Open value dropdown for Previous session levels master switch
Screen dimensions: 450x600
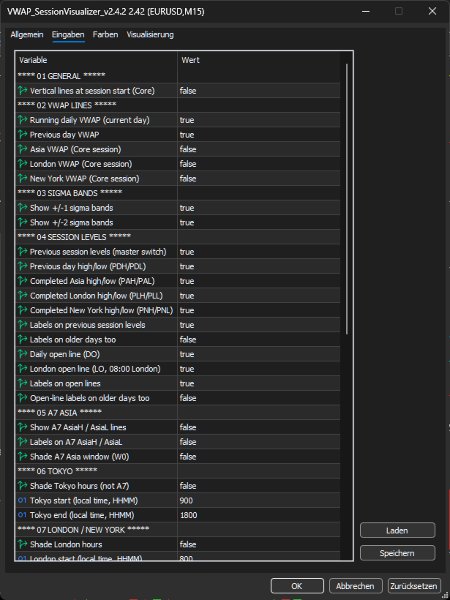pyautogui.click(x=259, y=252)
